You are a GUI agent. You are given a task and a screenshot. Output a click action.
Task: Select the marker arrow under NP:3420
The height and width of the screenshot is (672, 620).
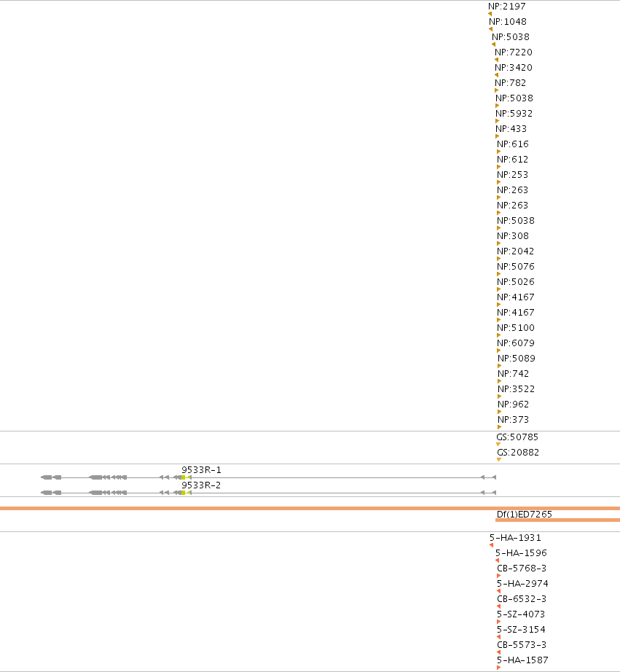point(496,75)
